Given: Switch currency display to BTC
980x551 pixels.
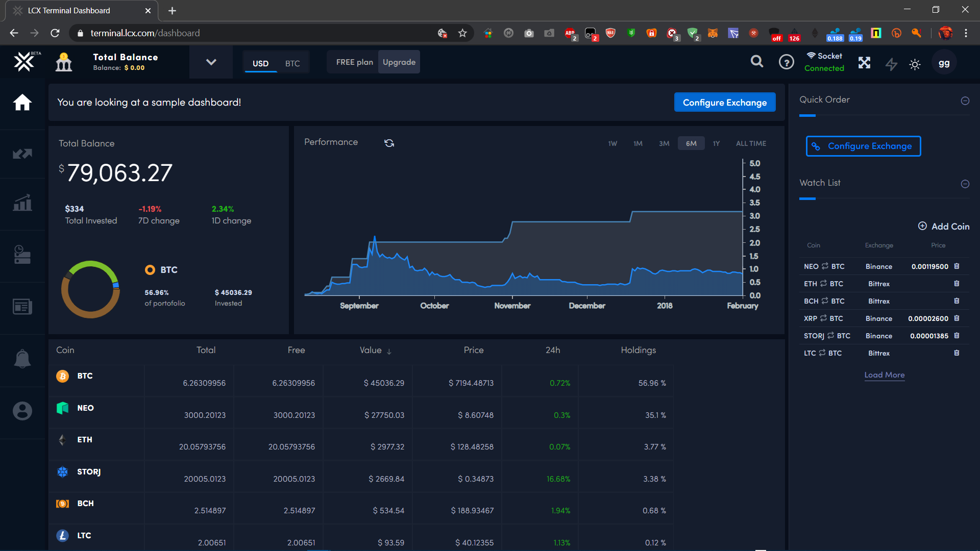Looking at the screenshot, I should 292,63.
